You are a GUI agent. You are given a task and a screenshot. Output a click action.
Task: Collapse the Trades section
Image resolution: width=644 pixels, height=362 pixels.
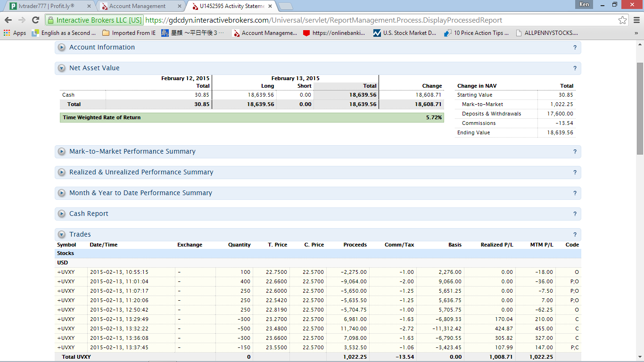pyautogui.click(x=61, y=235)
